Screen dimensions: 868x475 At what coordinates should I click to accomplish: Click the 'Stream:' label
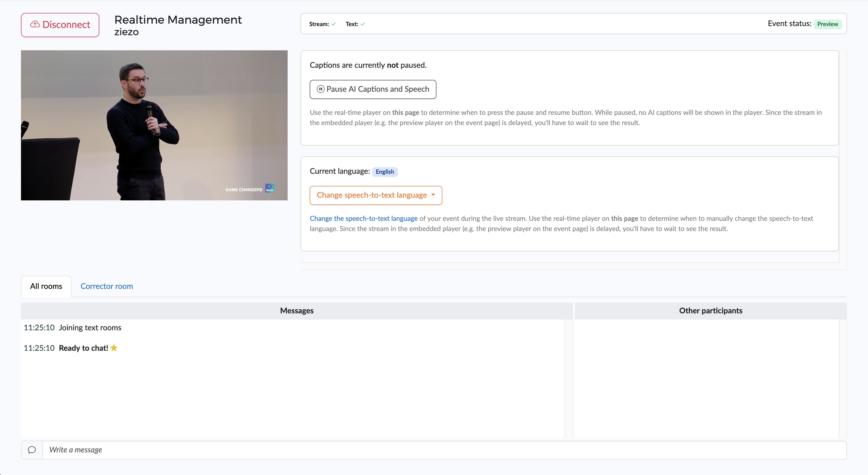click(x=319, y=24)
